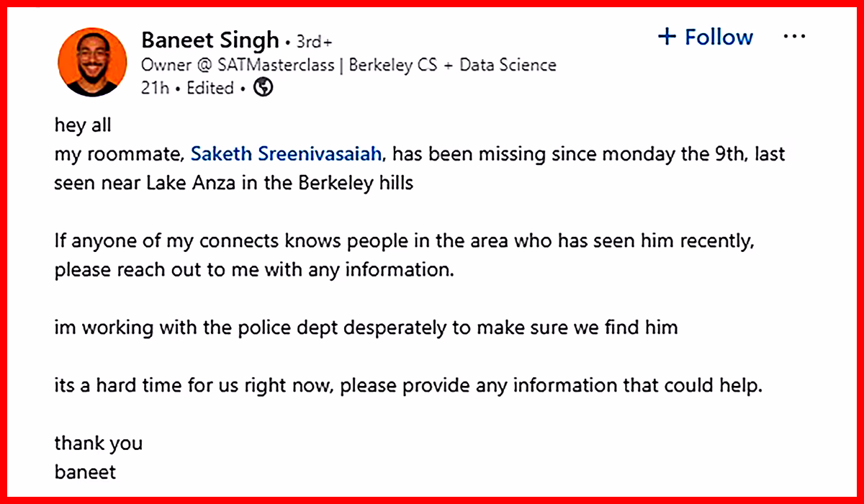The width and height of the screenshot is (864, 504).
Task: Click Baneet Singh's name to view his profile
Action: pyautogui.click(x=210, y=40)
